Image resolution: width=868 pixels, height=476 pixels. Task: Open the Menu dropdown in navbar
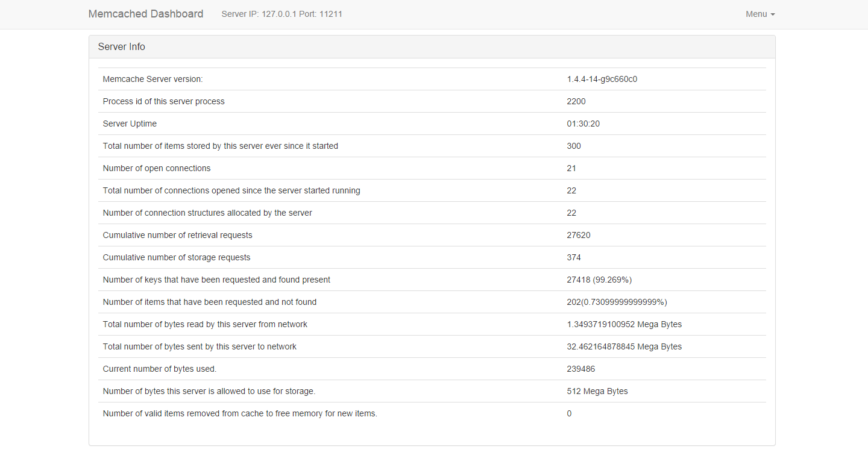pyautogui.click(x=760, y=14)
